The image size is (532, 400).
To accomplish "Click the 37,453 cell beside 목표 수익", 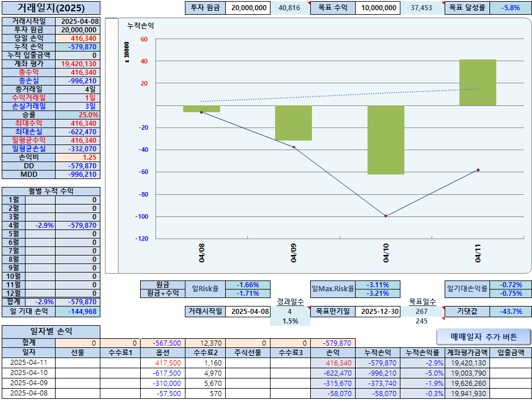I will pos(422,8).
